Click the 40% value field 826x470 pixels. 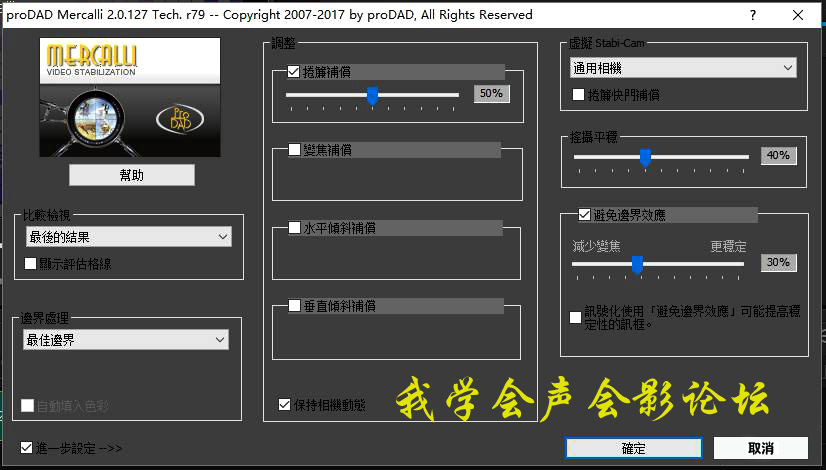coord(779,155)
